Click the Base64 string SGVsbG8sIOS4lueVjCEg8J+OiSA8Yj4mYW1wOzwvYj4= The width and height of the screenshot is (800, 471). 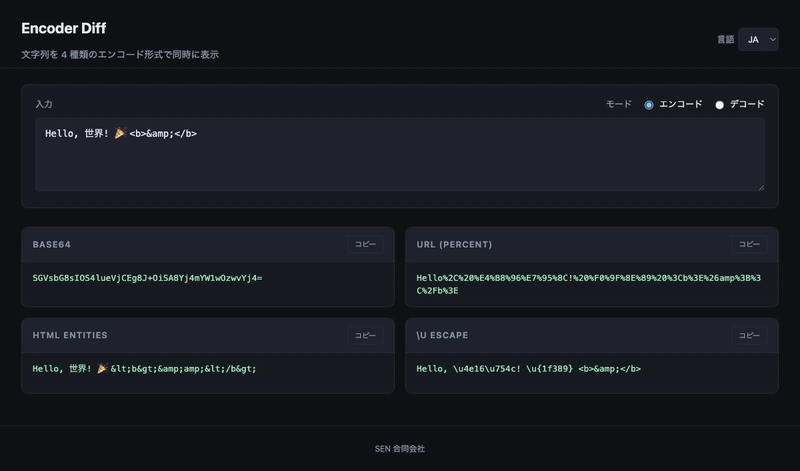[147, 278]
